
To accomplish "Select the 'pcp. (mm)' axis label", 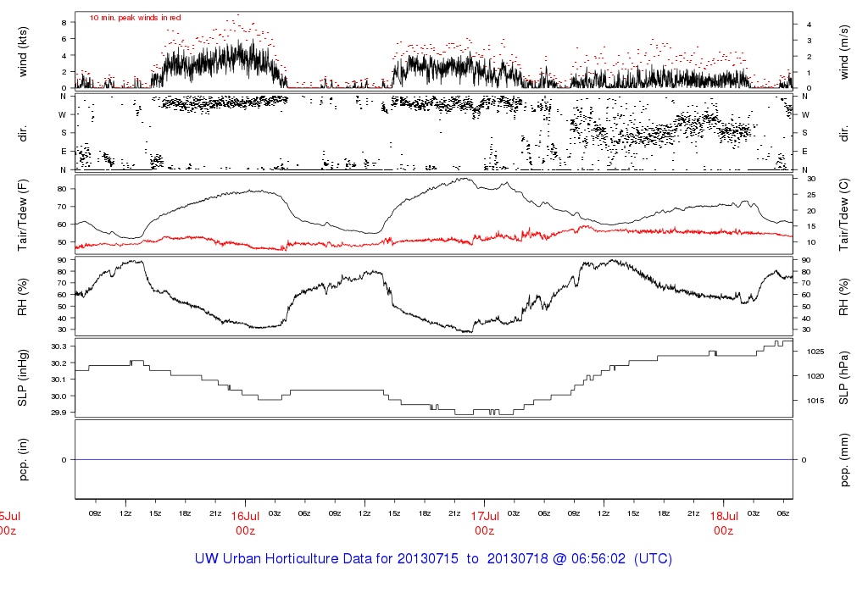I will (x=843, y=460).
